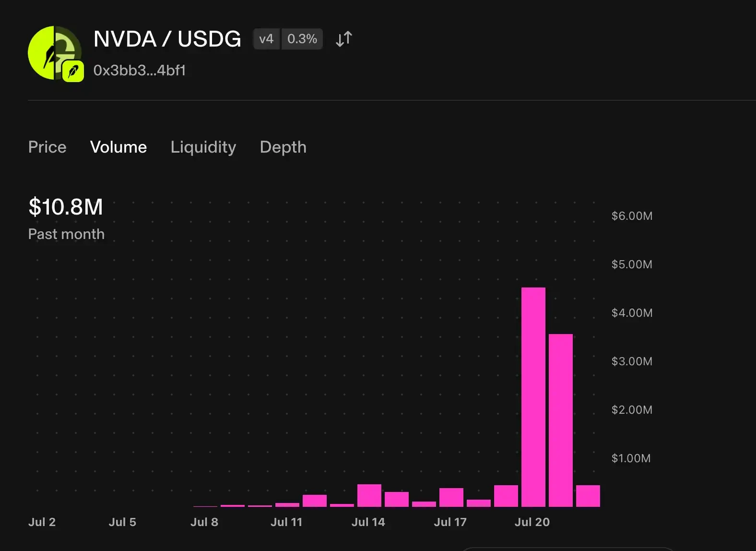This screenshot has width=756, height=551.
Task: Click the Jul 11 date label
Action: (x=286, y=522)
